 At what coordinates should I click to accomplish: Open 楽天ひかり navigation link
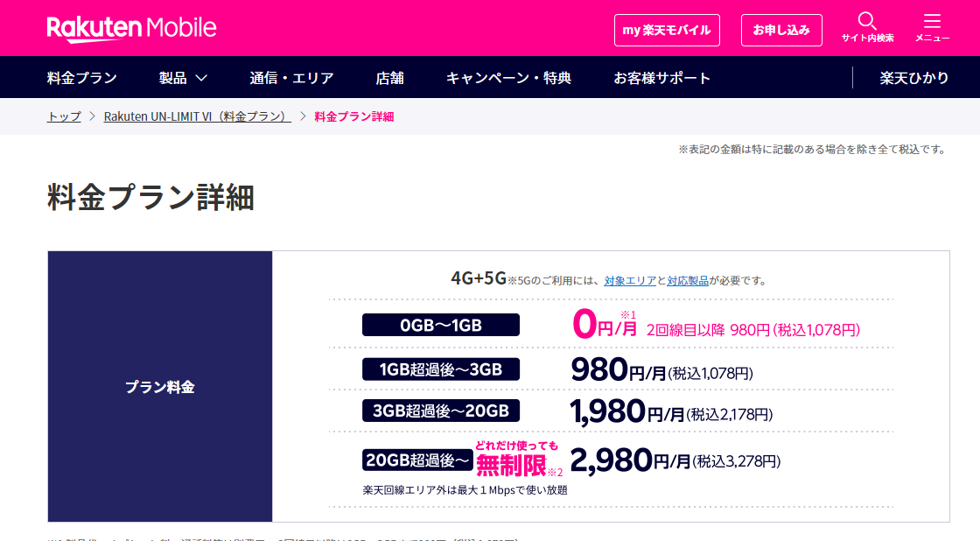pyautogui.click(x=913, y=78)
